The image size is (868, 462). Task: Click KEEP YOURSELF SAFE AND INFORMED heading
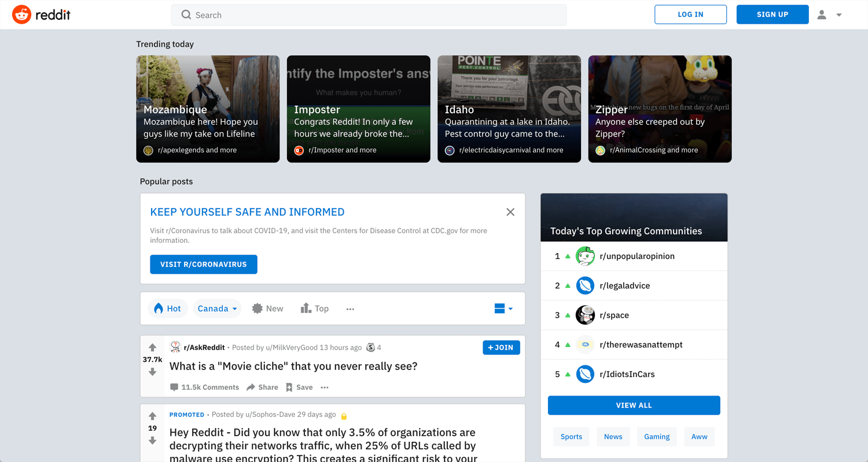click(247, 212)
